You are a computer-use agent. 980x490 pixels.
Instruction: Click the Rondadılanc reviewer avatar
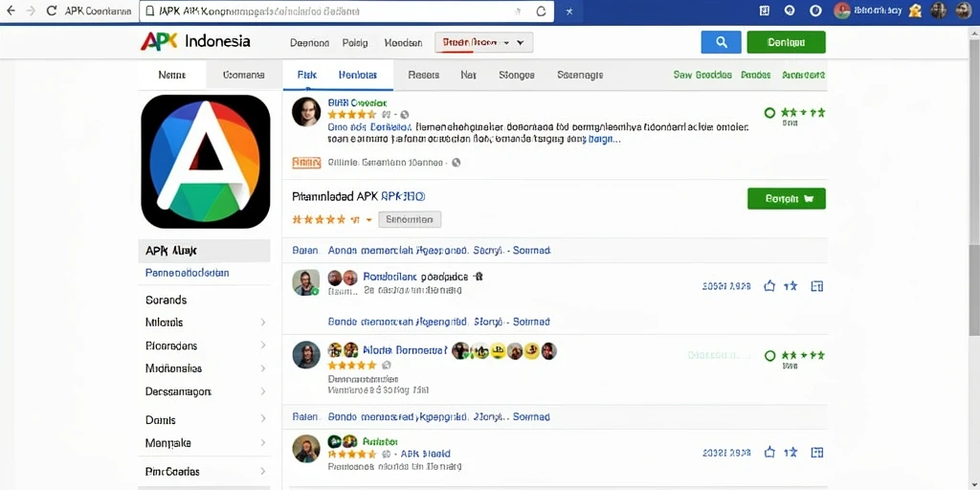click(306, 282)
